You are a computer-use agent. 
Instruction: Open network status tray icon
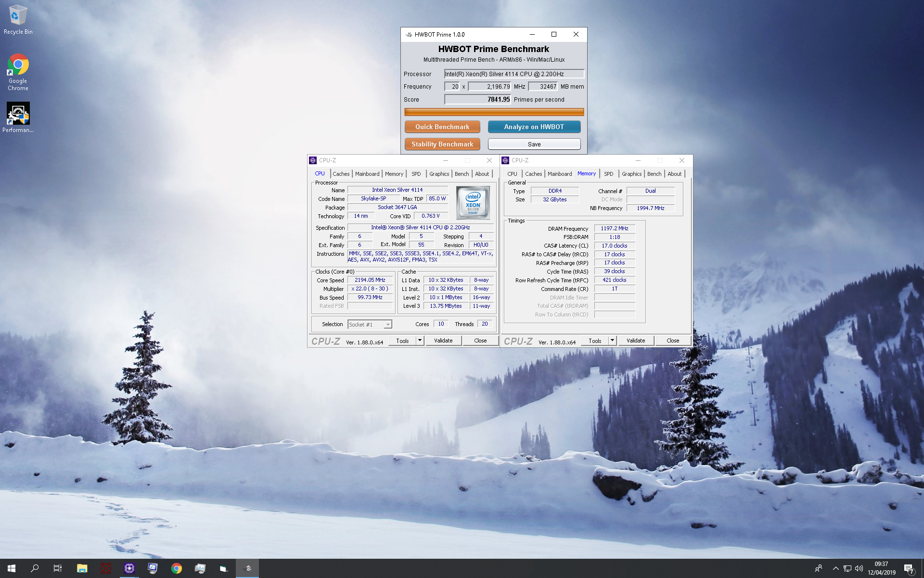pos(847,568)
